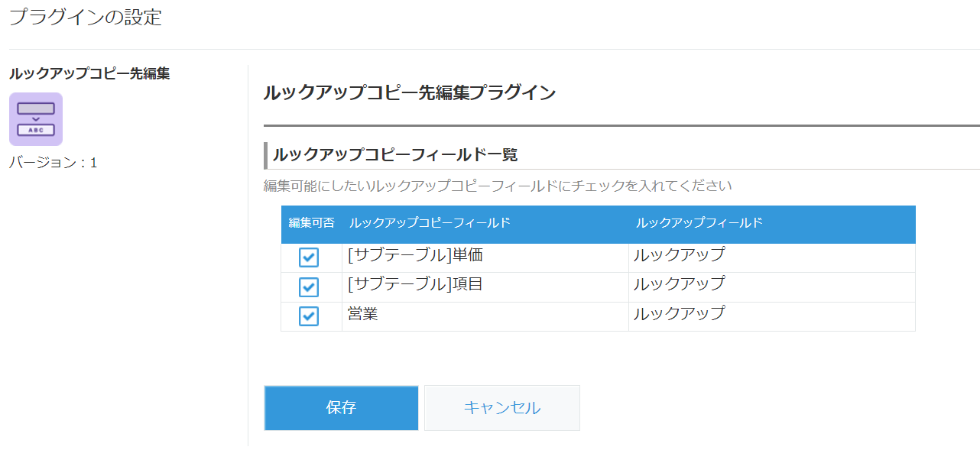Click the 編集可否 column header

coord(311,223)
